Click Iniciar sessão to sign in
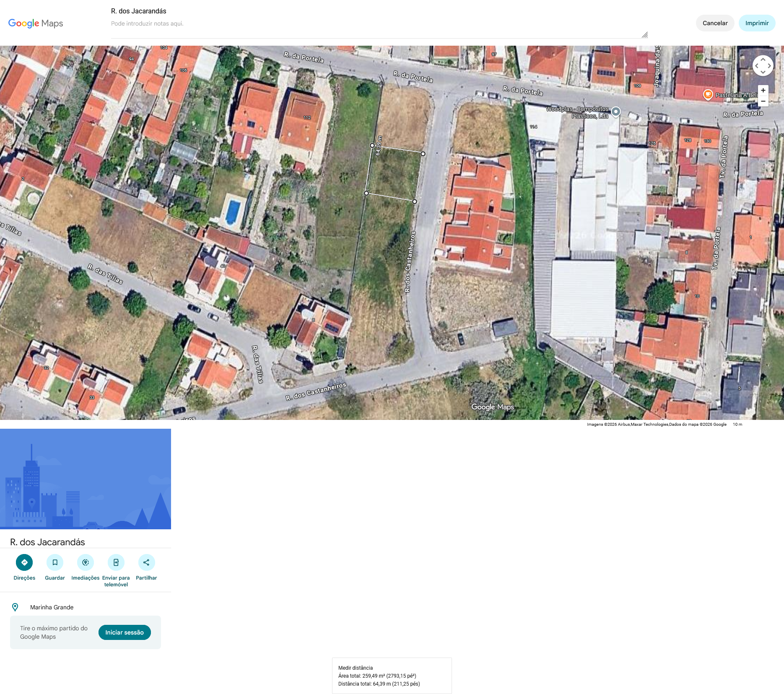 pos(125,632)
